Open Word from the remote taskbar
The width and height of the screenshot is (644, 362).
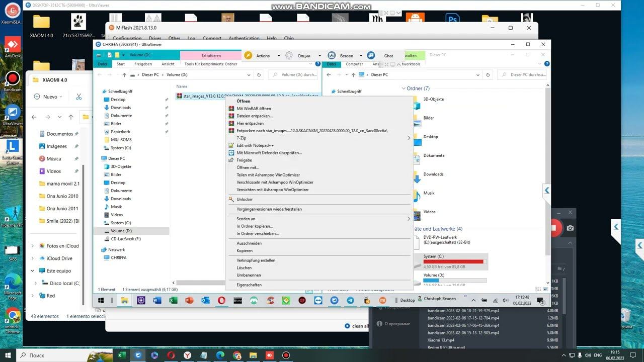point(156,300)
